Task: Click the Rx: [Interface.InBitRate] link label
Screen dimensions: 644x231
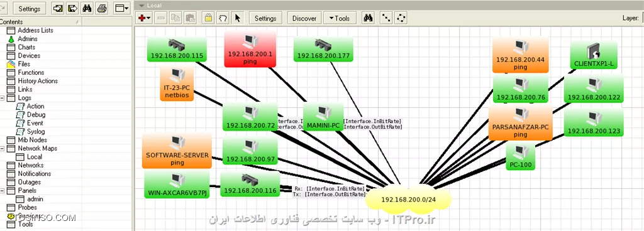Action: 330,188
